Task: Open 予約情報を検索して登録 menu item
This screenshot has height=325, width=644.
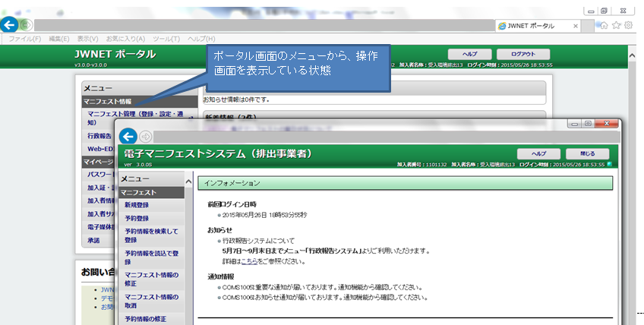Action: coord(152,235)
